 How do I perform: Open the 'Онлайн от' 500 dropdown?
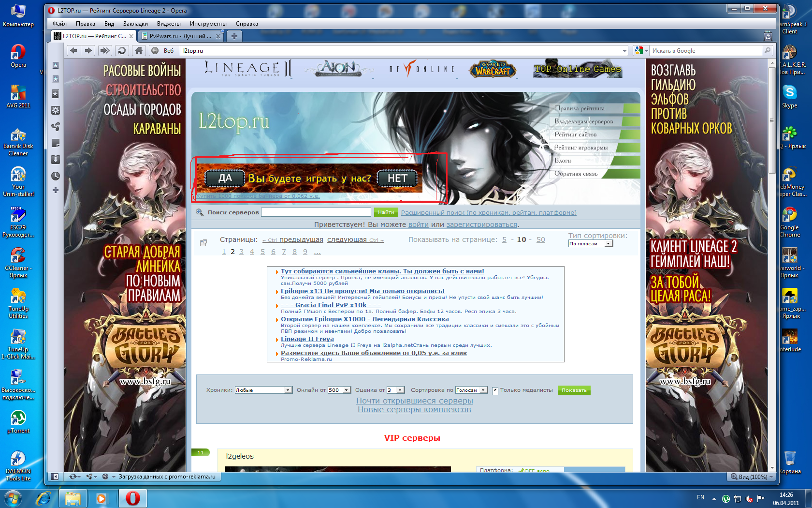pyautogui.click(x=339, y=390)
